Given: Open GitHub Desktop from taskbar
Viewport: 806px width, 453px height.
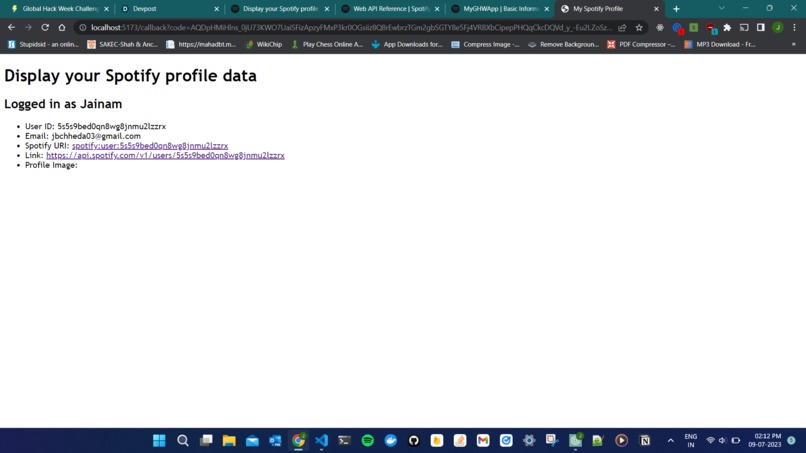Looking at the screenshot, I should coord(414,441).
